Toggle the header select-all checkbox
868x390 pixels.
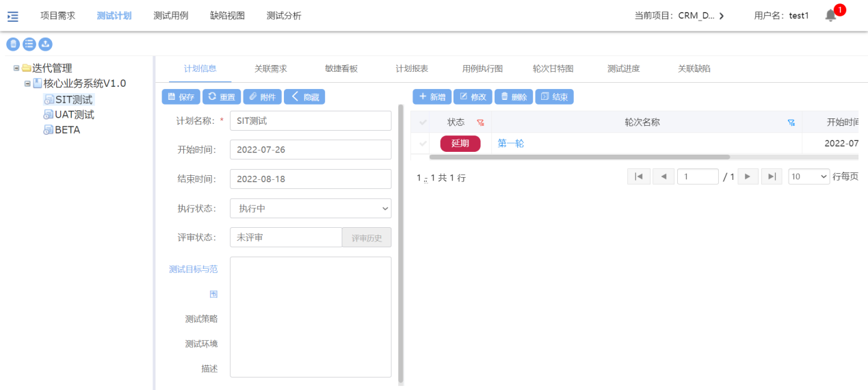pos(423,122)
